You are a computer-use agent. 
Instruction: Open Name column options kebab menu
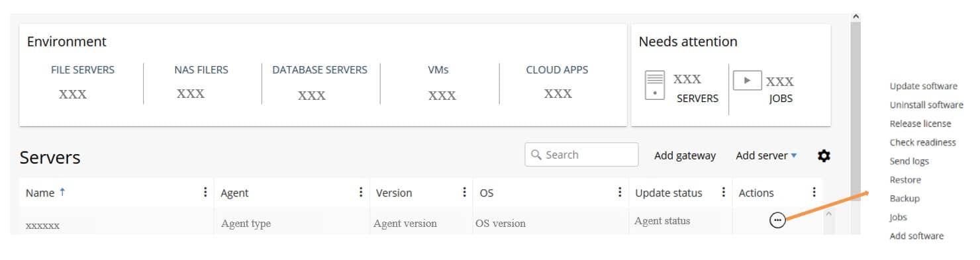[x=205, y=192]
